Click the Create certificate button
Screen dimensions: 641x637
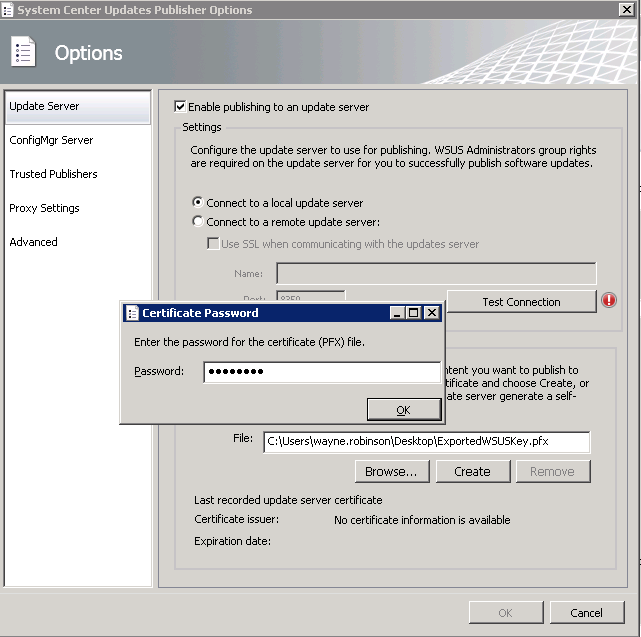pyautogui.click(x=473, y=471)
